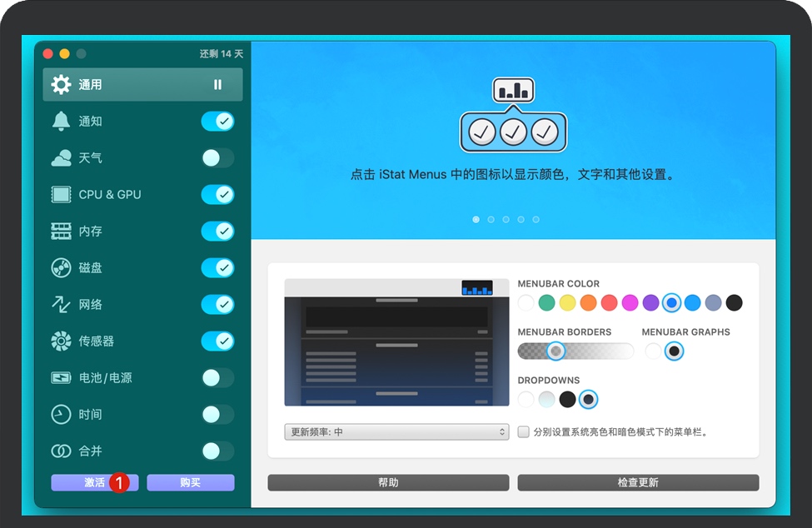Select the highlighted dark Dropdowns swatch
The image size is (812, 528).
coord(588,399)
